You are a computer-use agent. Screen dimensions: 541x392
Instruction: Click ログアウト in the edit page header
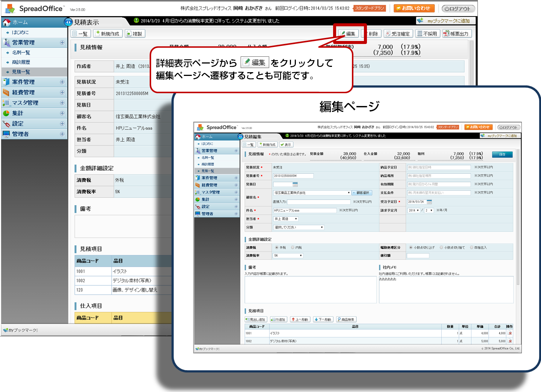[x=509, y=127]
